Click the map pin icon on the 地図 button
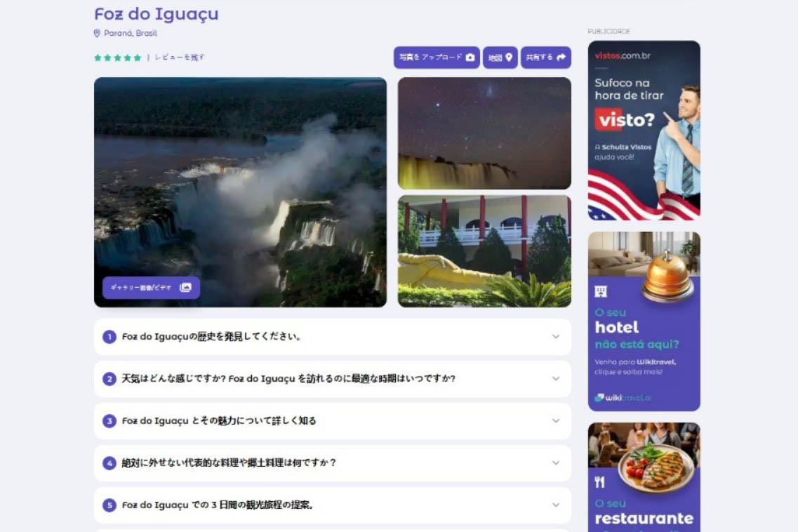Viewport: 798px width, 532px height. coord(509,58)
